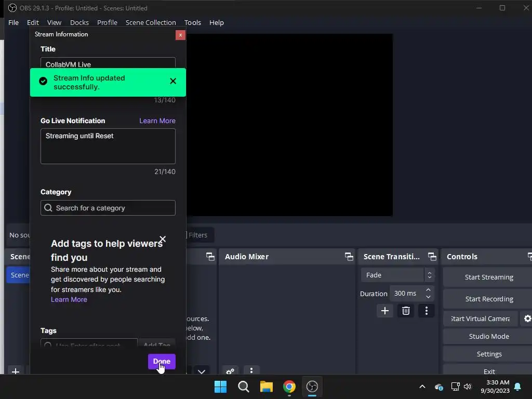Open Learn More for Go Live Notification
The height and width of the screenshot is (399, 532).
coord(157,121)
